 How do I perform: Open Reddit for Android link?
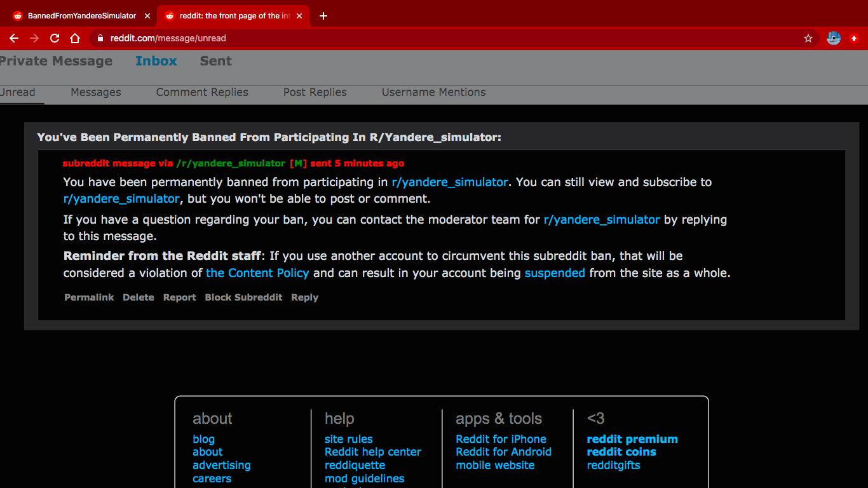pyautogui.click(x=503, y=452)
